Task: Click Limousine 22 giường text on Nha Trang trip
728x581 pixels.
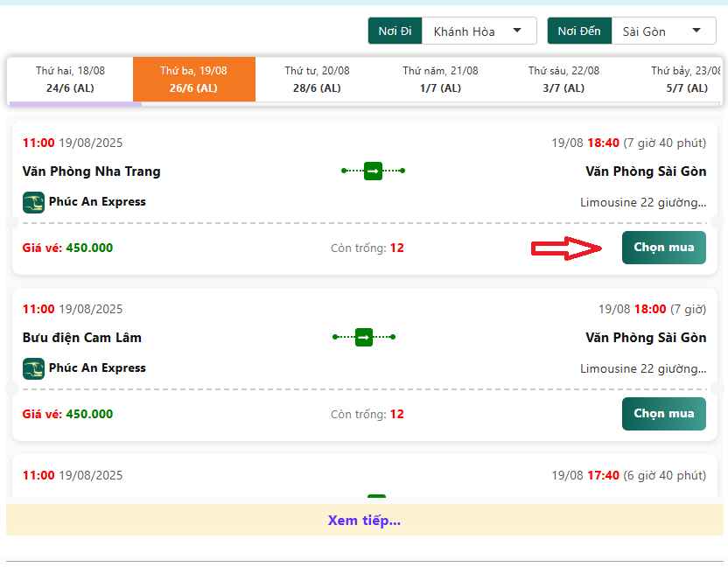Action: pos(643,202)
